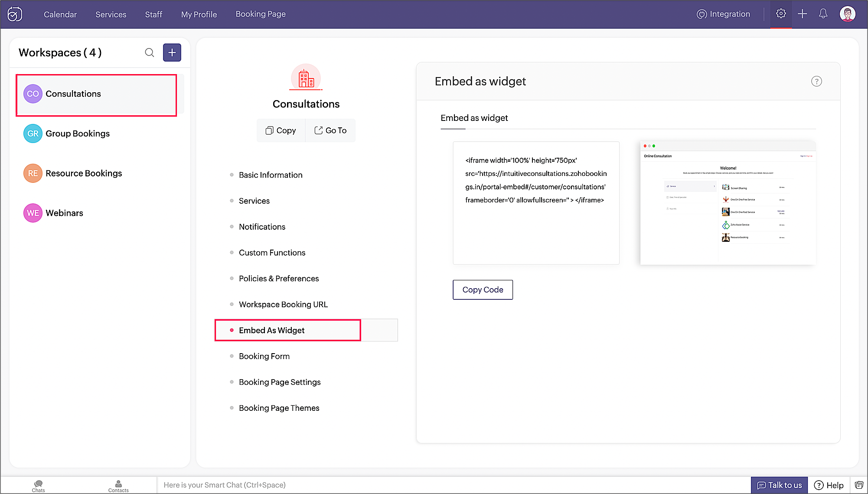
Task: Open the Booking Page menu
Action: coord(261,14)
